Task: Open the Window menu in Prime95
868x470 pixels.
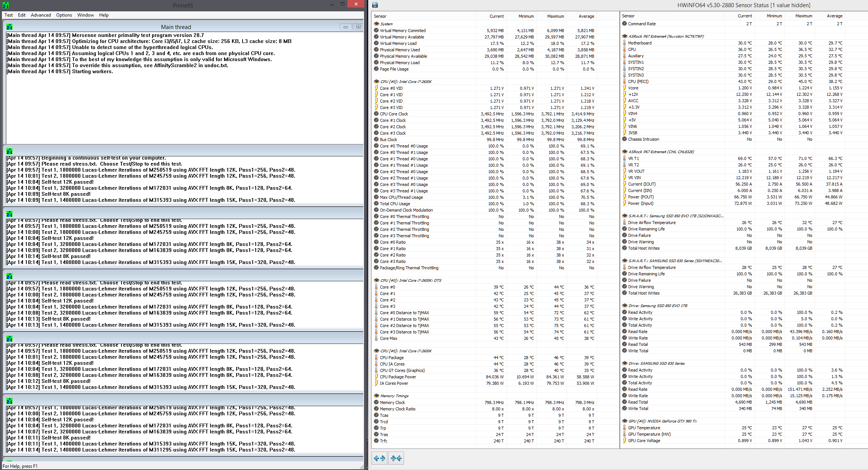Action: point(86,15)
